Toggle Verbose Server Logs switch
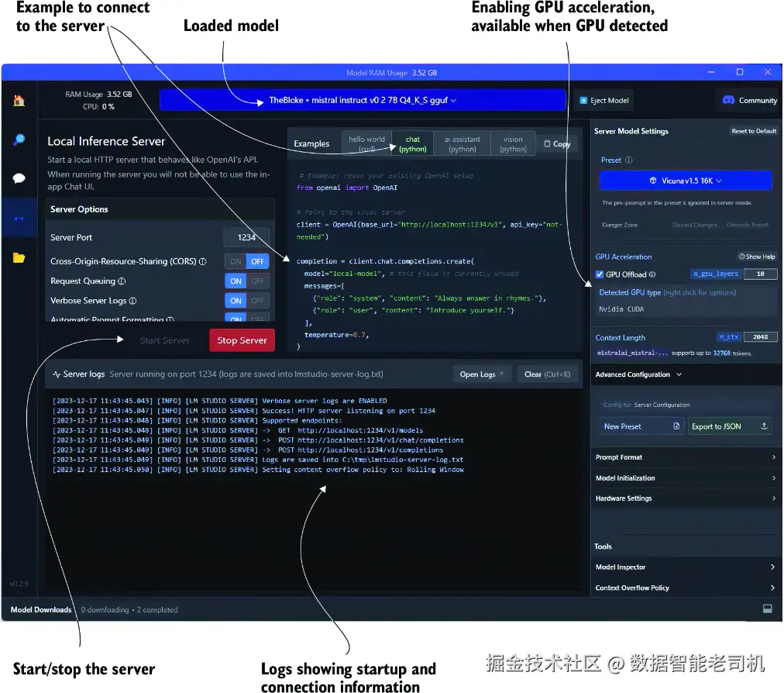The image size is (784, 693). (x=247, y=301)
